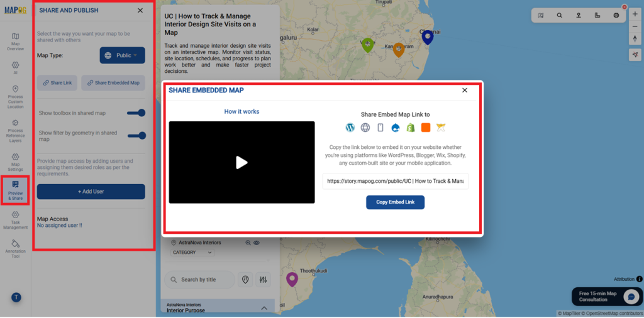Image resolution: width=644 pixels, height=318 pixels.
Task: Open Process Reference Layers
Action: tap(15, 131)
